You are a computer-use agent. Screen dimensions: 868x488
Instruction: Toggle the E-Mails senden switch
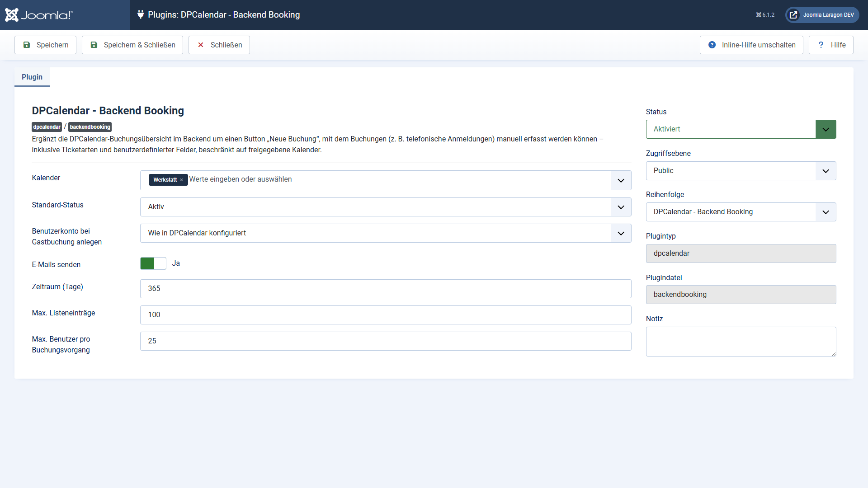pos(153,263)
